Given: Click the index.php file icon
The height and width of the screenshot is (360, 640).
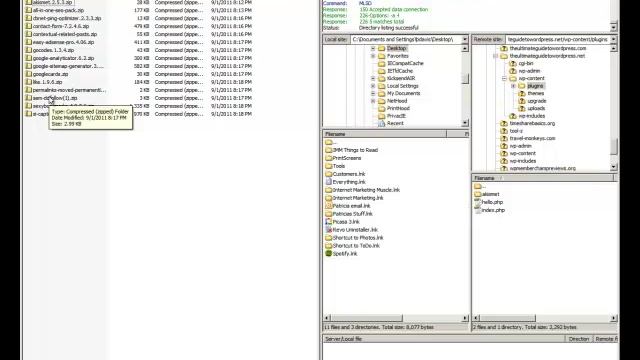Looking at the screenshot, I should [x=478, y=210].
